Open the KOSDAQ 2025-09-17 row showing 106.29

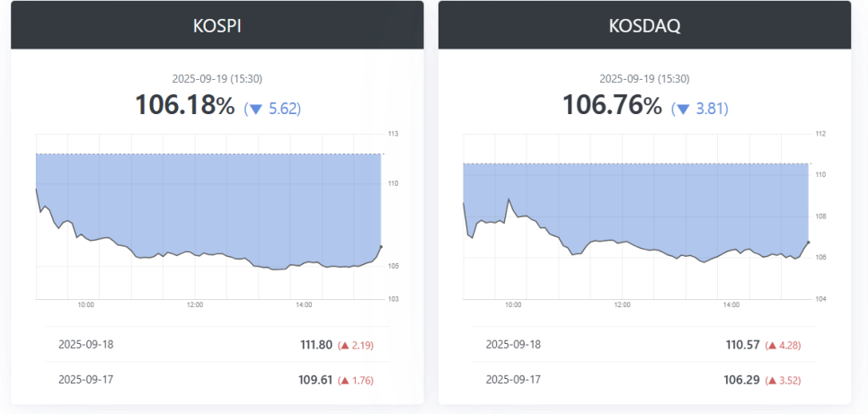tap(644, 379)
